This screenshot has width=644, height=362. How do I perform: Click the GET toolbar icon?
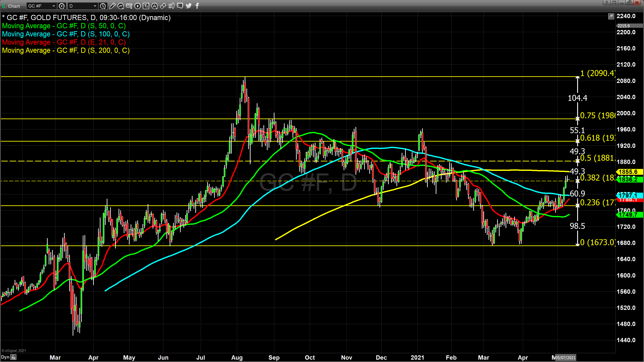(129, 6)
